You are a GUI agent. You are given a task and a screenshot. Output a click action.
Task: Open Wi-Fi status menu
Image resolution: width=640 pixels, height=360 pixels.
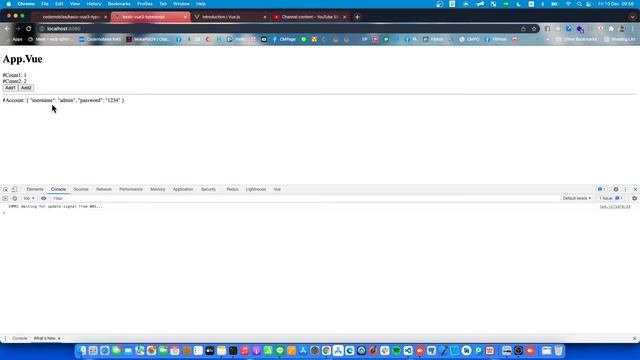coord(568,4)
